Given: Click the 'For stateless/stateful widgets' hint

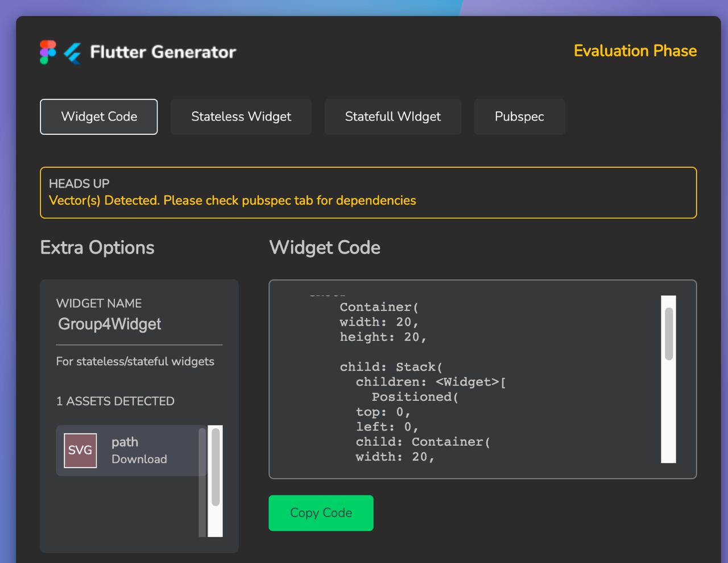Looking at the screenshot, I should point(135,361).
